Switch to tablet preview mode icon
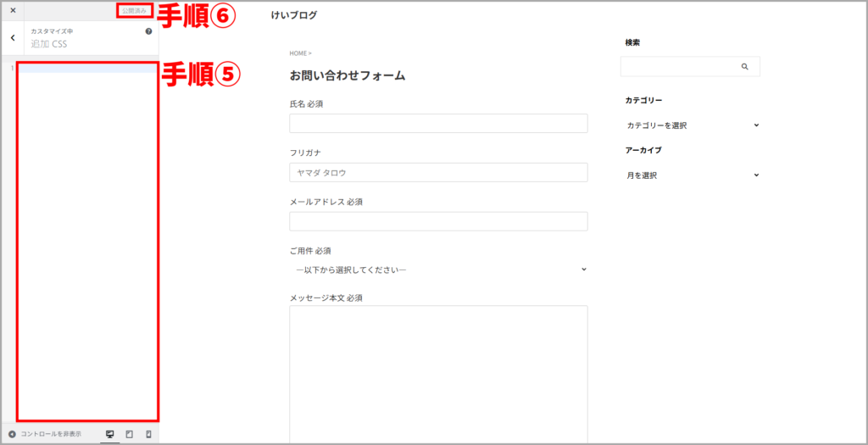868x445 pixels. [x=129, y=434]
